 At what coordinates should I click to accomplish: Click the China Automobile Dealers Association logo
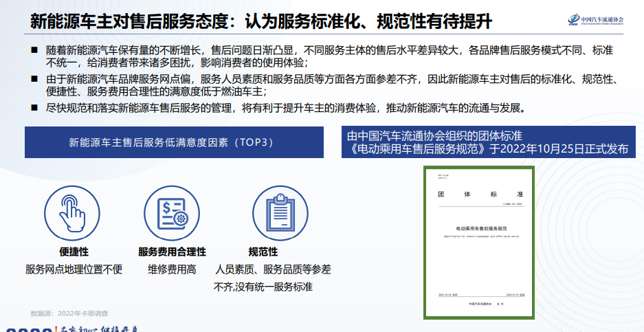tap(594, 21)
